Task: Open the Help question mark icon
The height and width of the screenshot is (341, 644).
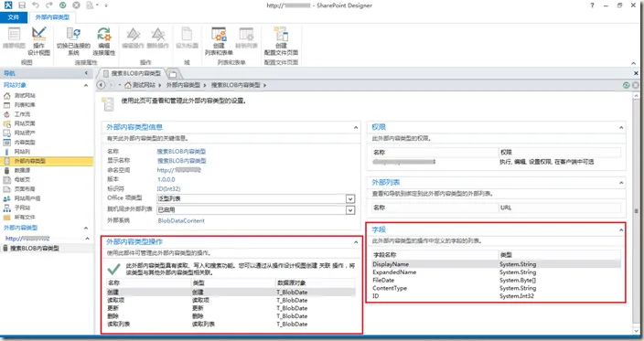Action: [592, 5]
